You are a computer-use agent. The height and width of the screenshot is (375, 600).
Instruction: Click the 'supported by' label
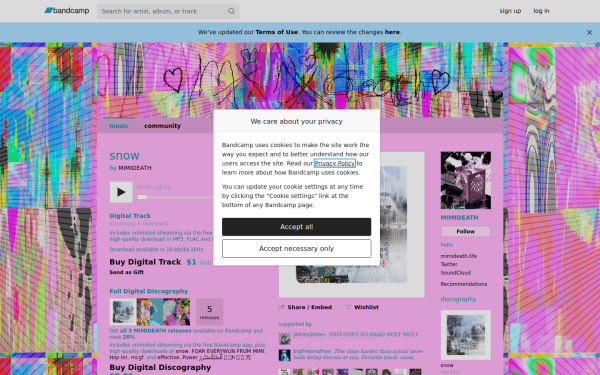pyautogui.click(x=295, y=324)
